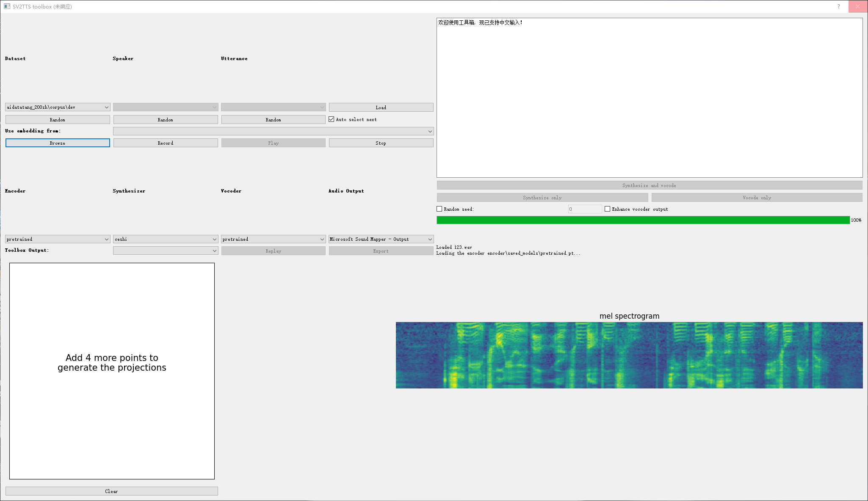Open the Vocoder dropdown set to pretrained
This screenshot has width=868, height=501.
coord(273,239)
